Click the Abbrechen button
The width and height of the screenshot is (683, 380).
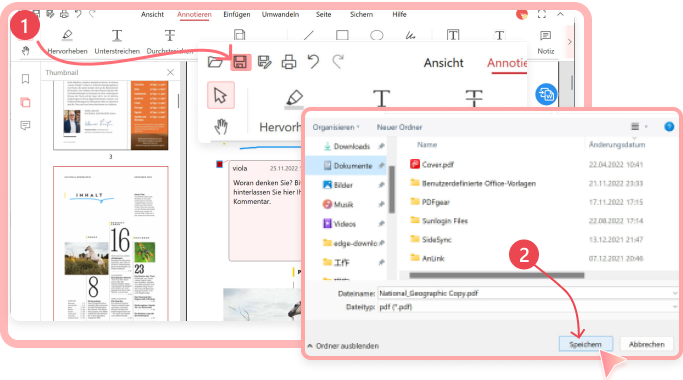(x=646, y=344)
